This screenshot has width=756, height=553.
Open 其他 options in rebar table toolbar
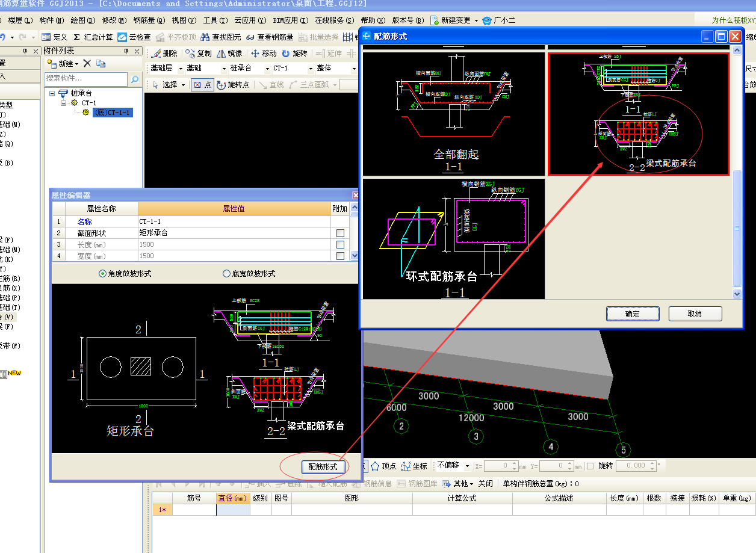pyautogui.click(x=457, y=483)
